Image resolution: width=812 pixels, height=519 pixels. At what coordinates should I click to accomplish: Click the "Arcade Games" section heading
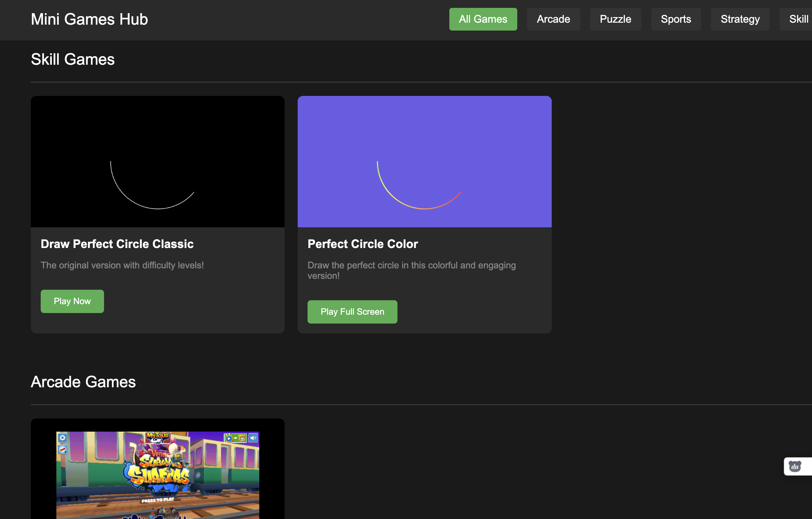click(x=83, y=382)
